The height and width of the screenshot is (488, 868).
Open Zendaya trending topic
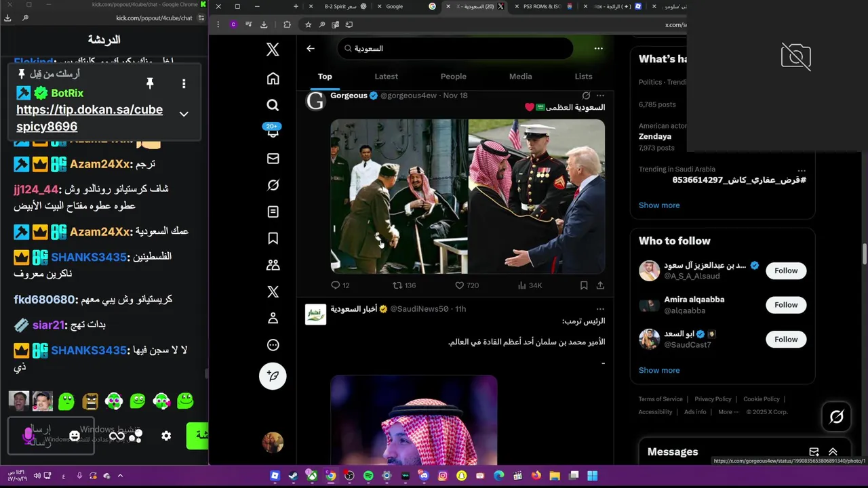click(655, 136)
